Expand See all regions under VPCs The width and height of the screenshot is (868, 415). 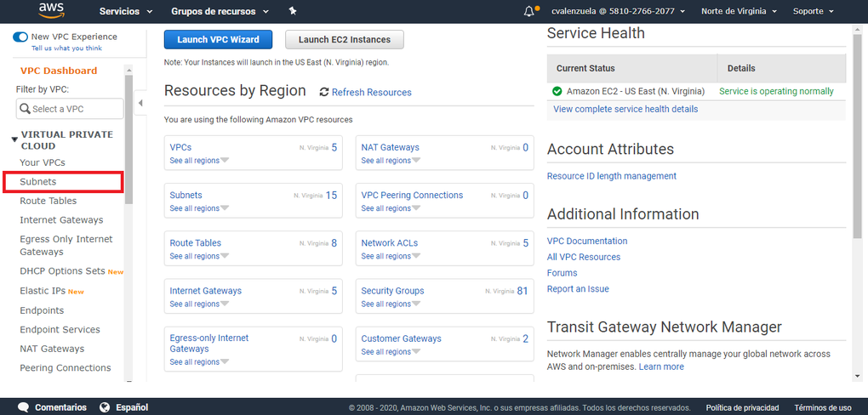pyautogui.click(x=199, y=161)
